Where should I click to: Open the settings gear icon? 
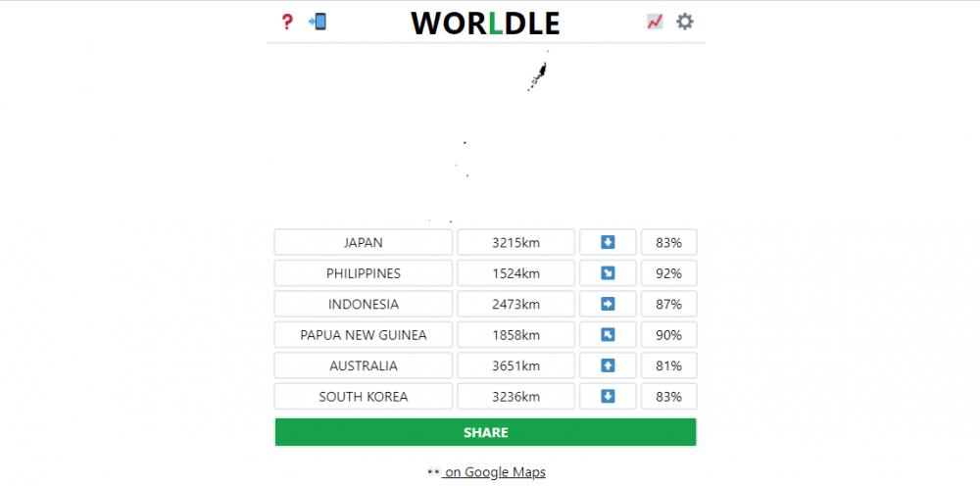tap(685, 22)
